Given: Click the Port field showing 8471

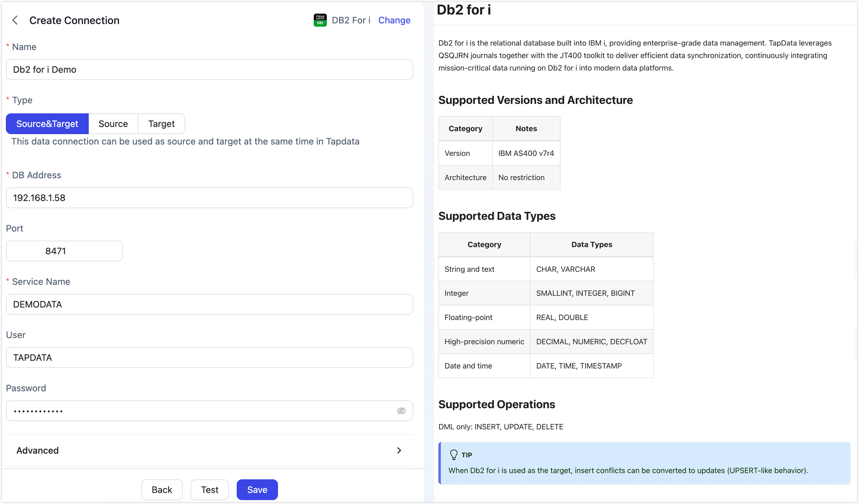Looking at the screenshot, I should coord(64,251).
